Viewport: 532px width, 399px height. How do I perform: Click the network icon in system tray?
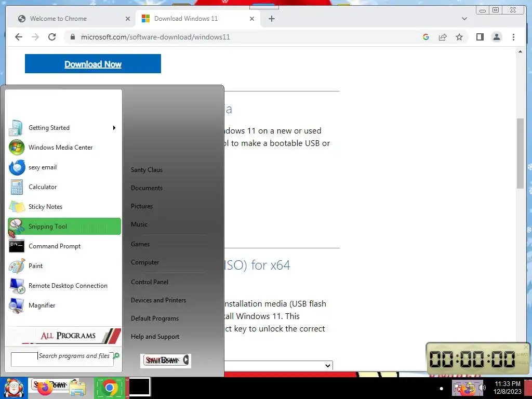[x=470, y=388]
